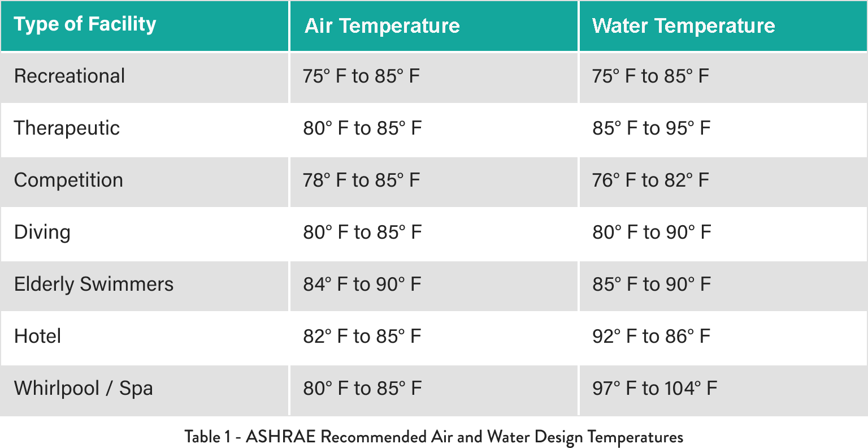Click the Water Temperature column header
The width and height of the screenshot is (868, 448).
coord(683,26)
